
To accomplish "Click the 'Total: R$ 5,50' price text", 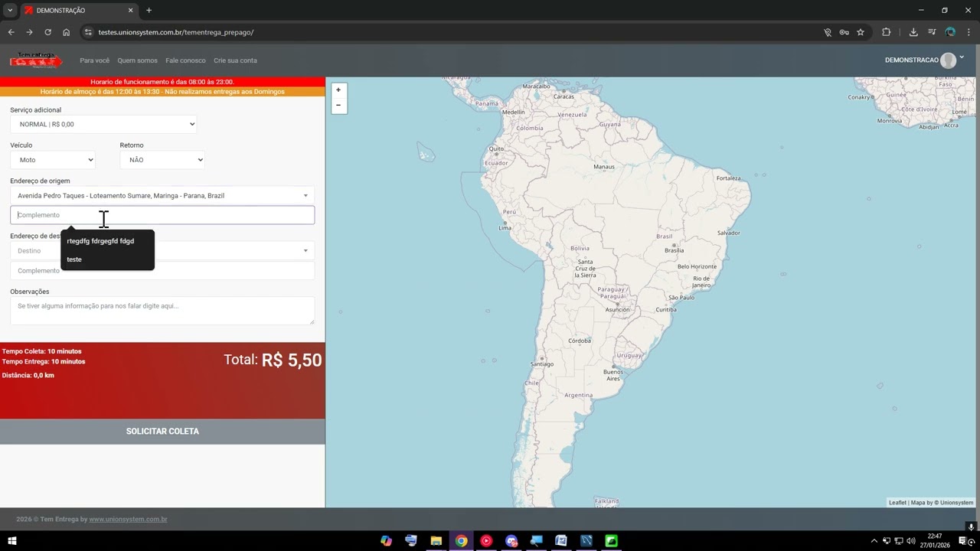I will click(273, 360).
